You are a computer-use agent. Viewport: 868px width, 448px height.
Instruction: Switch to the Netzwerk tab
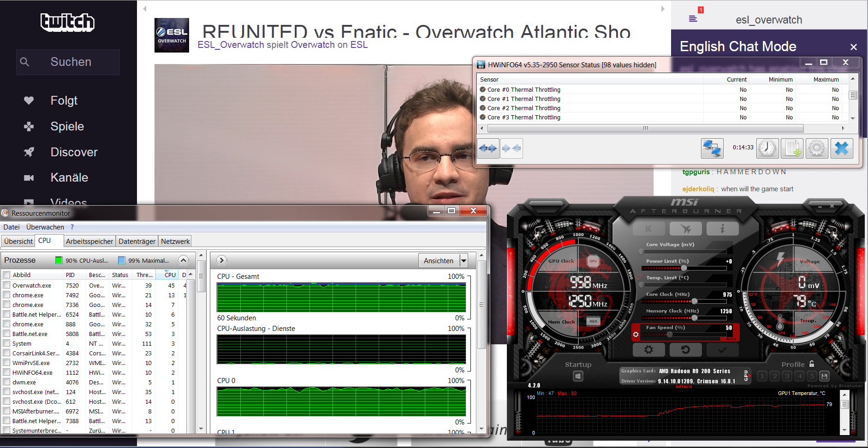[x=175, y=241]
